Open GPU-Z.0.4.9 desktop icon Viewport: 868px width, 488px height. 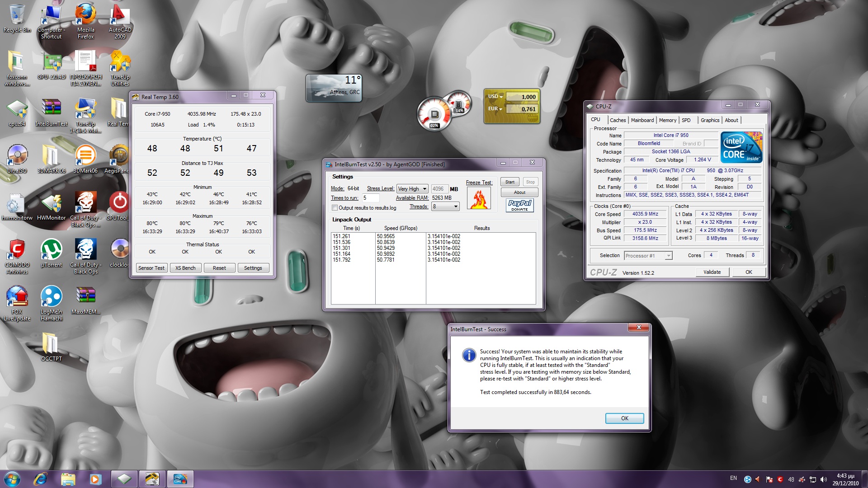[52, 66]
